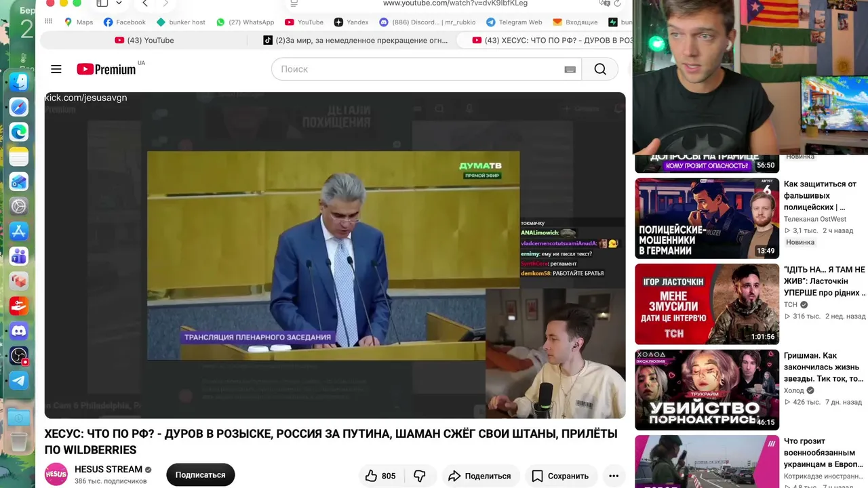Launch Safari from the Dock
The height and width of the screenshot is (488, 868).
click(x=19, y=107)
